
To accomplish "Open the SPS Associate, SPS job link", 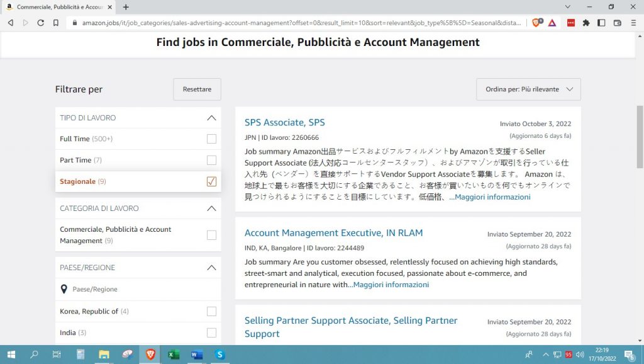I will (x=284, y=122).
